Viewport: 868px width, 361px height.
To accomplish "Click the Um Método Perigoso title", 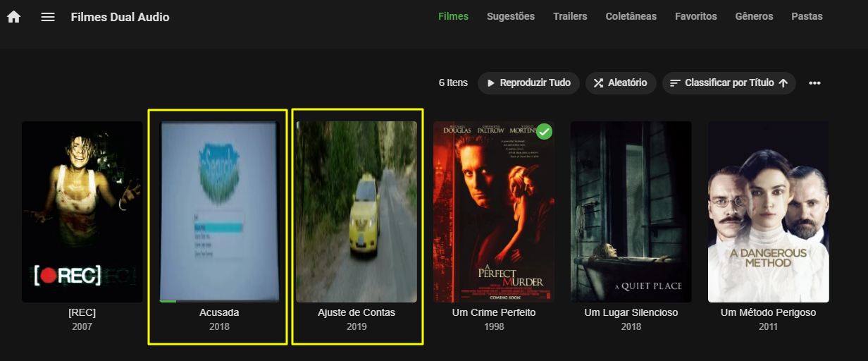I will pos(769,312).
